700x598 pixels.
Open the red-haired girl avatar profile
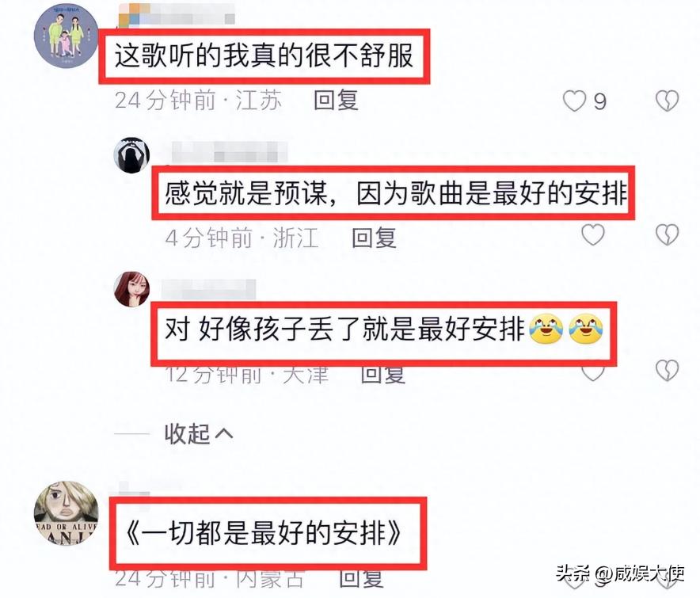[x=131, y=289]
